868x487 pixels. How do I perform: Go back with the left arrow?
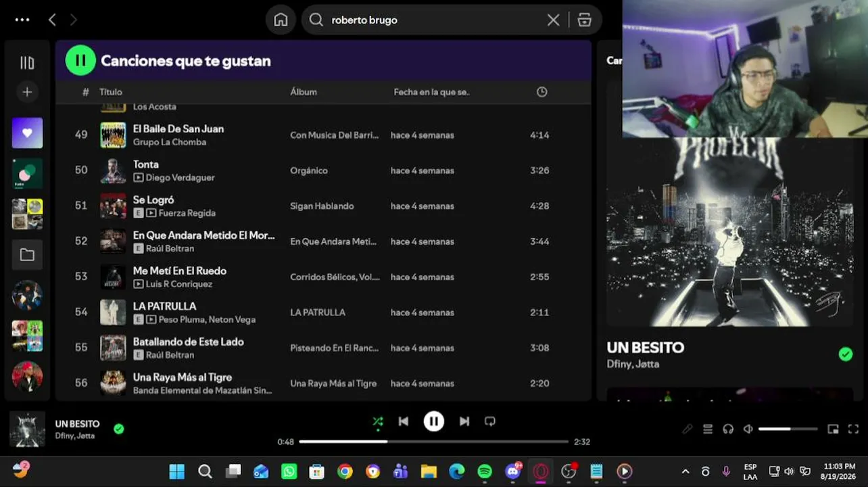52,20
